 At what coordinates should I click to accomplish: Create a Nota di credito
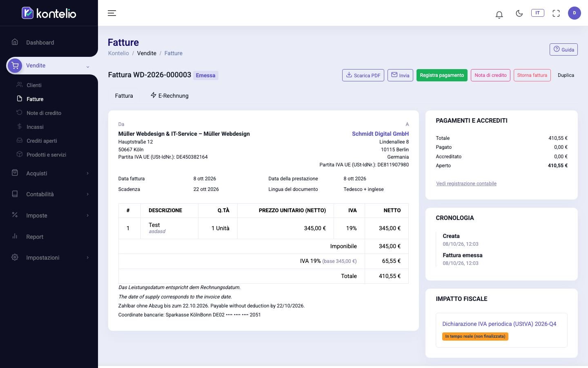(490, 75)
